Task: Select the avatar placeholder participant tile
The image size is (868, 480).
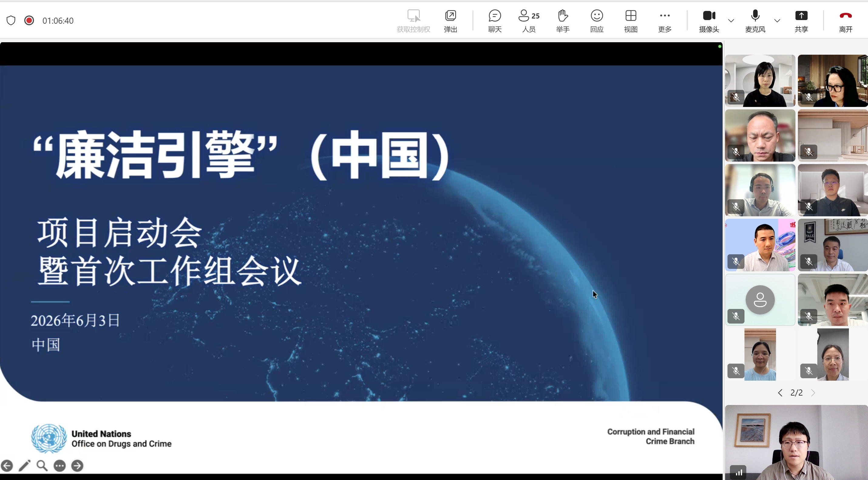Action: (x=760, y=300)
